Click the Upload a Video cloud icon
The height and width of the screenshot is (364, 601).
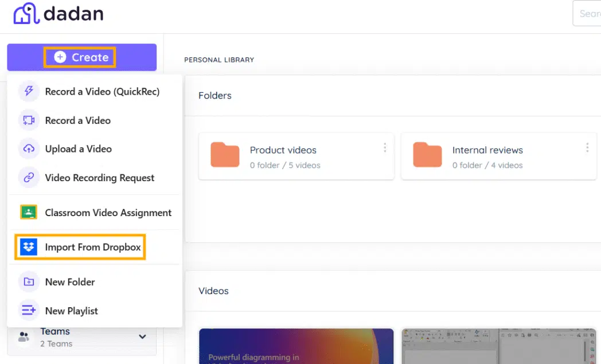(x=29, y=149)
